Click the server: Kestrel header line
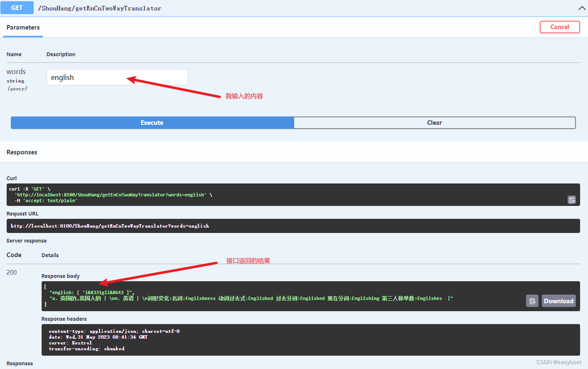This screenshot has height=369, width=588. [x=70, y=343]
